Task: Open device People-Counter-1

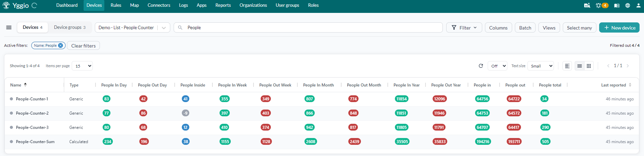Action: click(32, 99)
